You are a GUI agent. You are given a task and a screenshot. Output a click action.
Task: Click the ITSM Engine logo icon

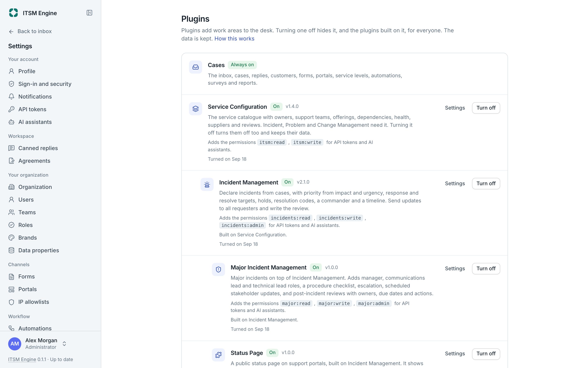(13, 13)
